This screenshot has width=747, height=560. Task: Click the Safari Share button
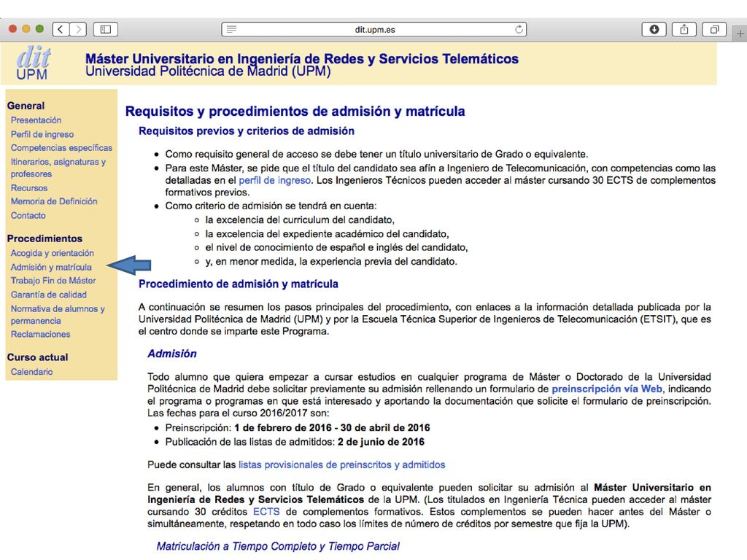pyautogui.click(x=684, y=29)
